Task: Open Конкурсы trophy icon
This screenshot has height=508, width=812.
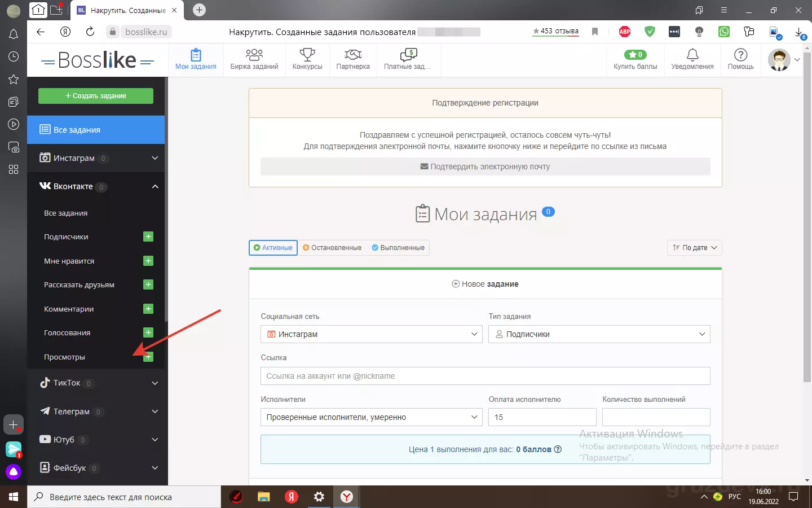Action: pyautogui.click(x=307, y=55)
